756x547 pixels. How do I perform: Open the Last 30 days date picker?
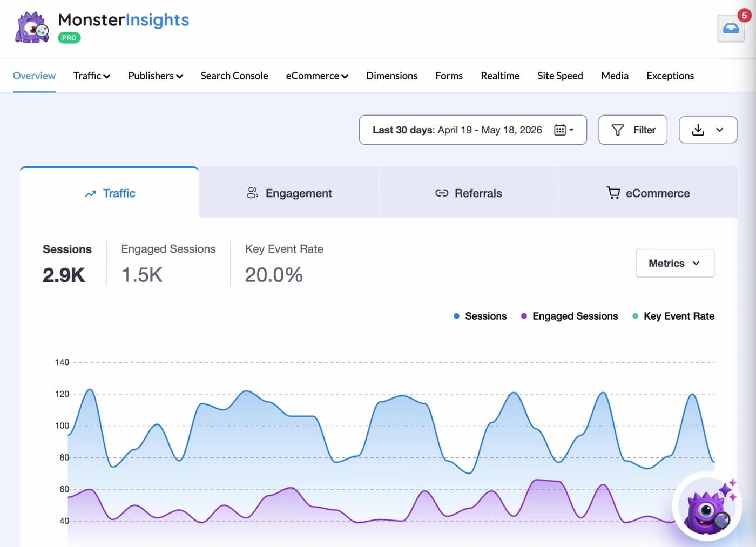pyautogui.click(x=473, y=130)
